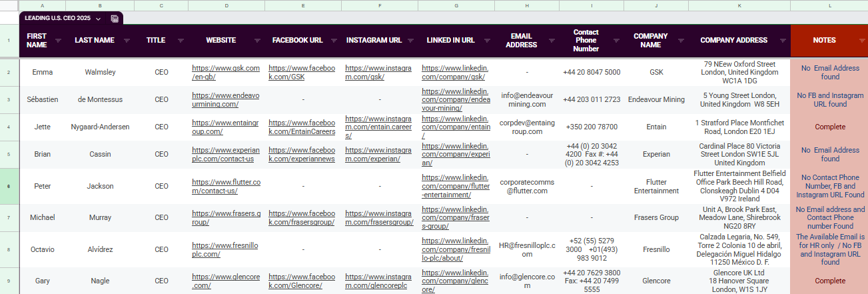The width and height of the screenshot is (868, 294).
Task: Open the instagram.com/glencoreplc link
Action: pyautogui.click(x=378, y=281)
